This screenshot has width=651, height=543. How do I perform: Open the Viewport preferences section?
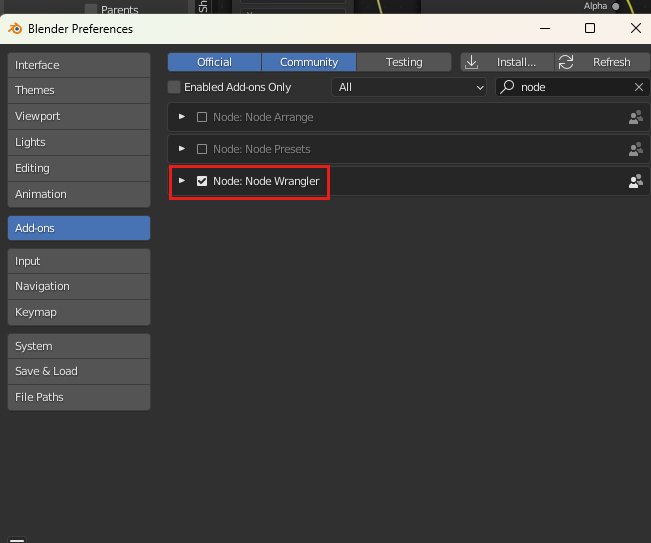tap(79, 116)
